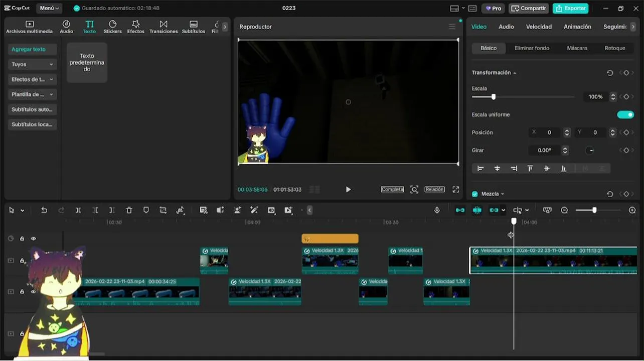The image size is (644, 361).
Task: Open the preview axis dropdown arrow
Action: (527, 211)
